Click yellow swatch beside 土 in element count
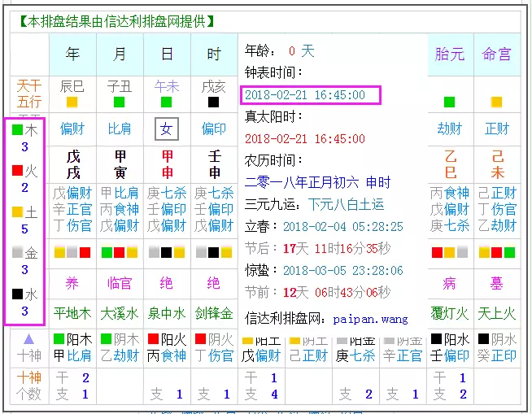532x414 pixels. pos(17,211)
